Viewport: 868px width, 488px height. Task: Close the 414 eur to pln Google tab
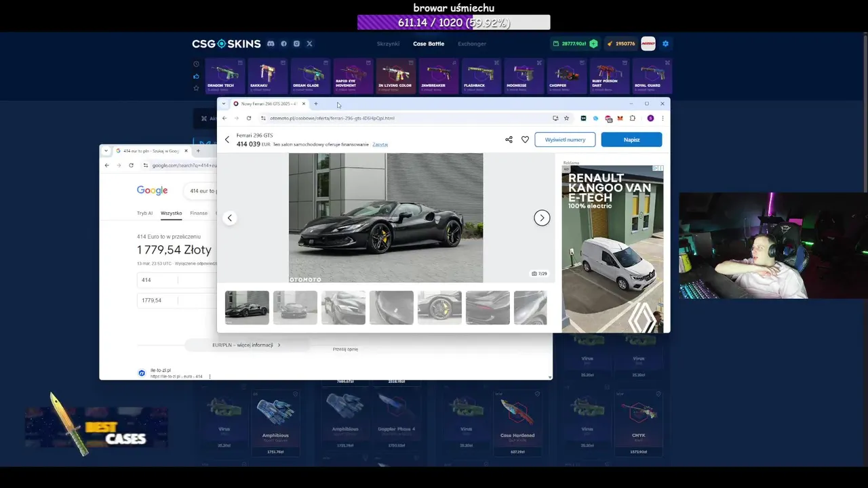click(x=186, y=150)
